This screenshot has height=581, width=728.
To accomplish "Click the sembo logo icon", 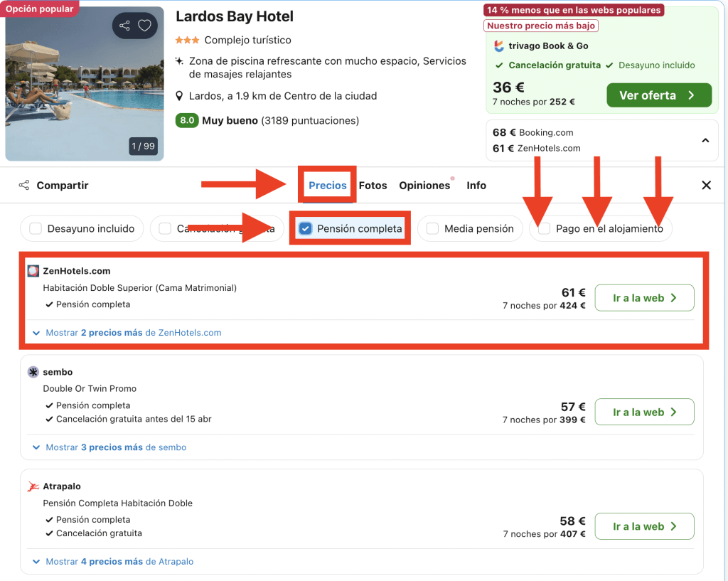I will (33, 372).
